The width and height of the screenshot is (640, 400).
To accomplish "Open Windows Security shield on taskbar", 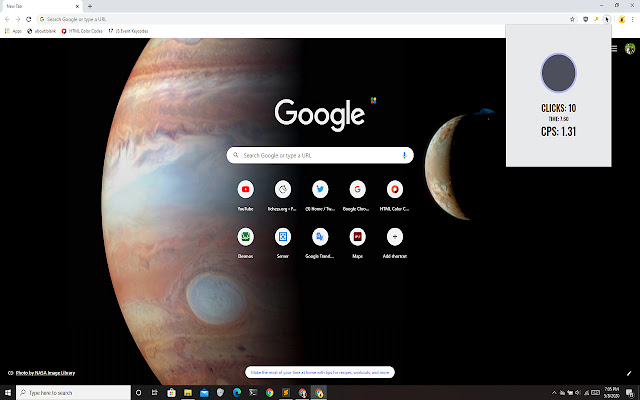I will 220,393.
